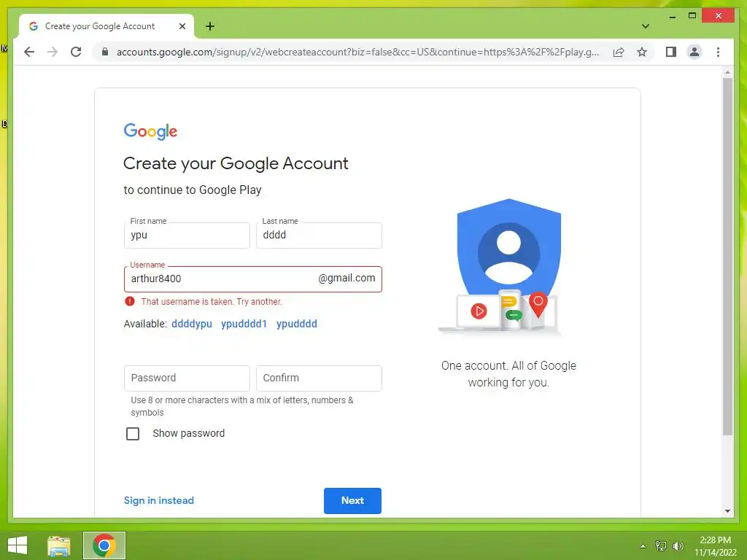Open the Windows Start button
This screenshot has width=747, height=560.
(x=18, y=545)
